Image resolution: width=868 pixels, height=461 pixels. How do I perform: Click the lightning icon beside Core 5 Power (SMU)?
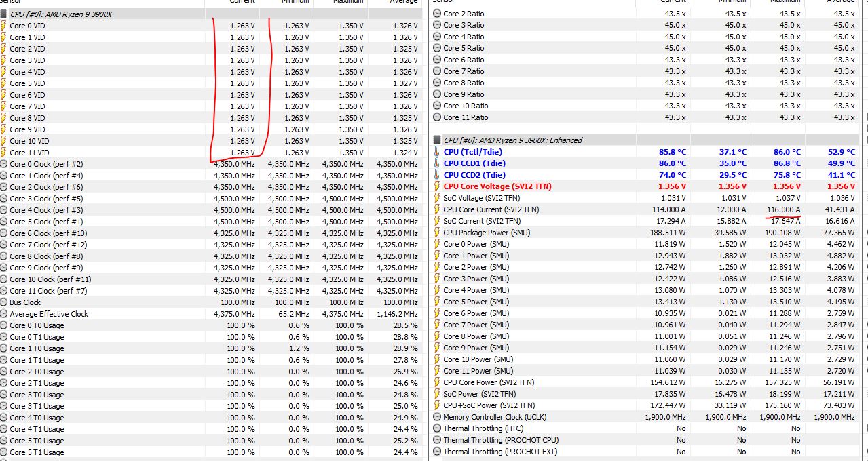pos(437,302)
